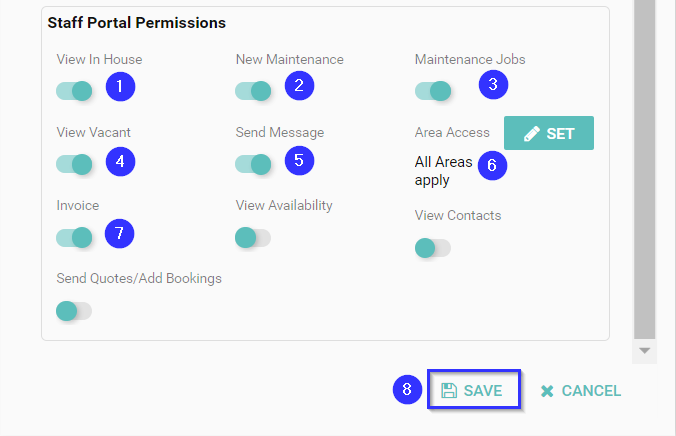This screenshot has width=676, height=436.
Task: Turn off the New Maintenance switch
Action: (253, 91)
